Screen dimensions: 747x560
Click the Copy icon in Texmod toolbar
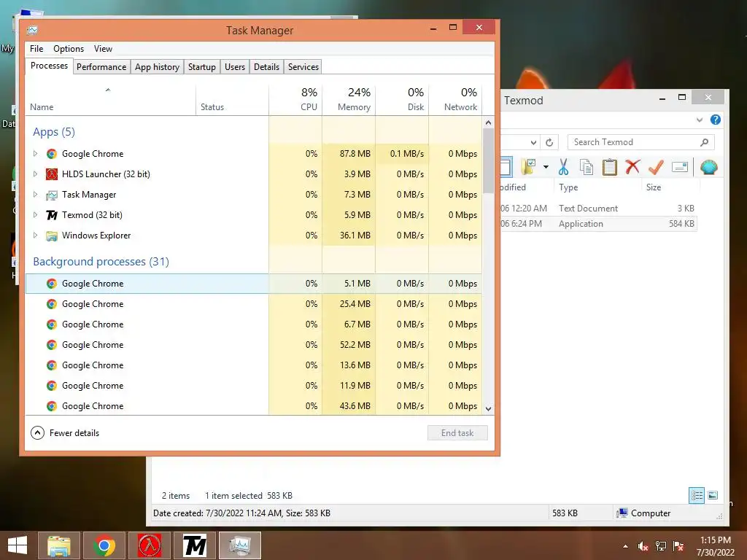tap(587, 167)
